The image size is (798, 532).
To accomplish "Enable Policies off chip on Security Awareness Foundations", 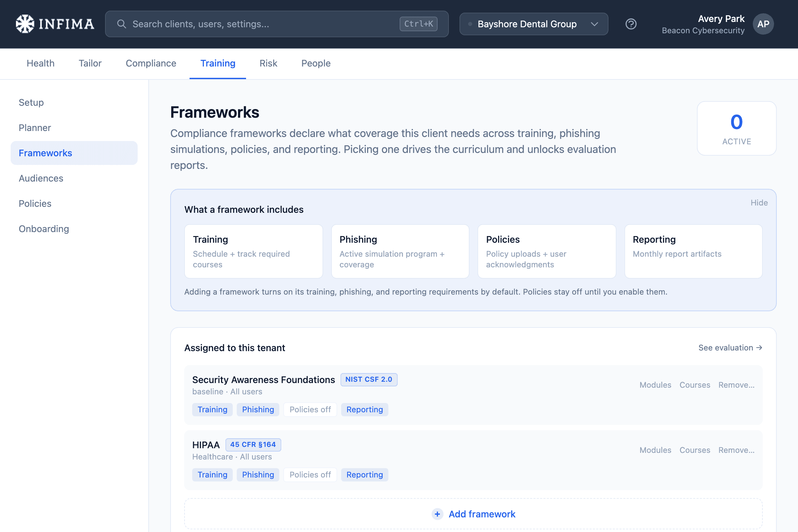I will tap(310, 410).
